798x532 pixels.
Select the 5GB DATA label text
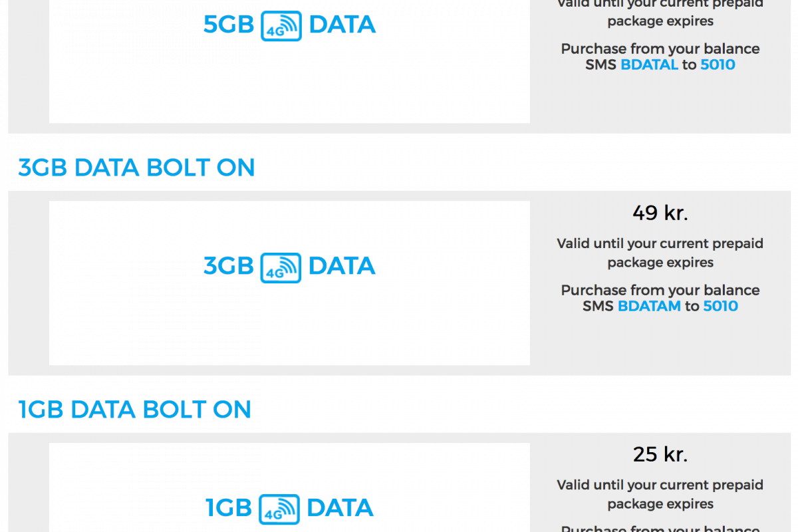[228, 25]
